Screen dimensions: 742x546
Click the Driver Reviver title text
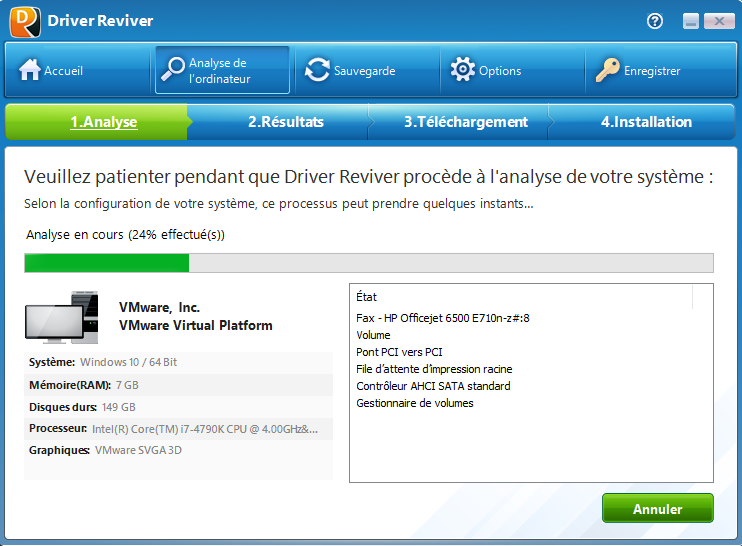[x=100, y=21]
